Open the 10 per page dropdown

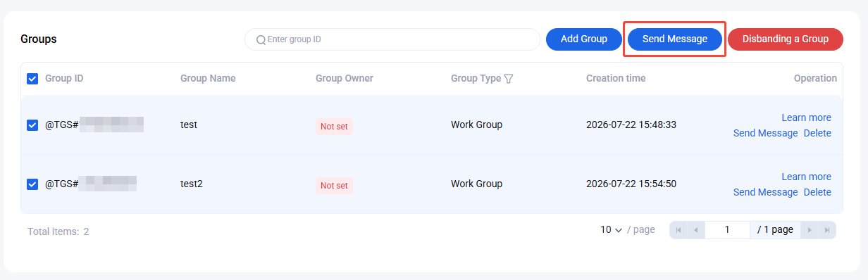[x=612, y=230]
